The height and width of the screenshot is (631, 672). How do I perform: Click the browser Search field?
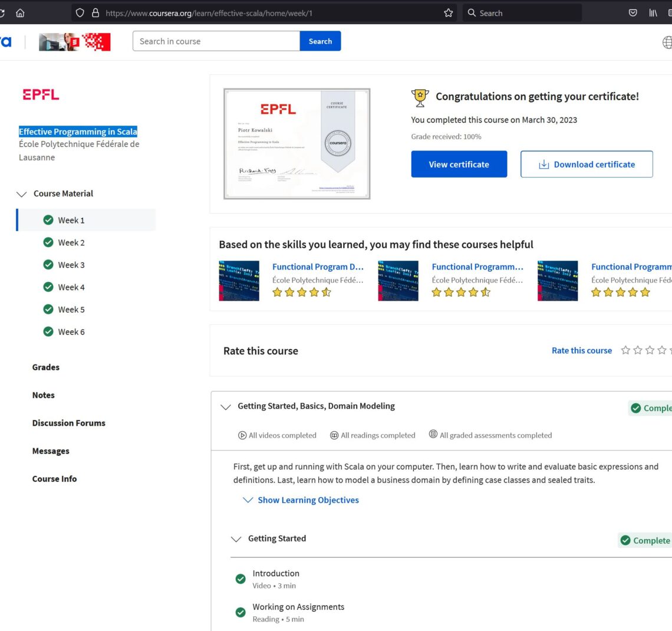tap(522, 13)
